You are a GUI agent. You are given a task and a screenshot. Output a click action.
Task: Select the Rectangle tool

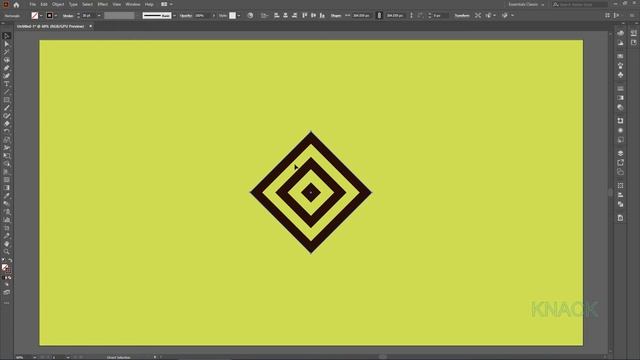point(7,100)
